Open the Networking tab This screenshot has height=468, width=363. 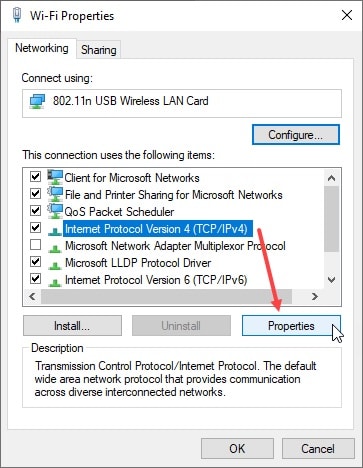pyautogui.click(x=42, y=48)
